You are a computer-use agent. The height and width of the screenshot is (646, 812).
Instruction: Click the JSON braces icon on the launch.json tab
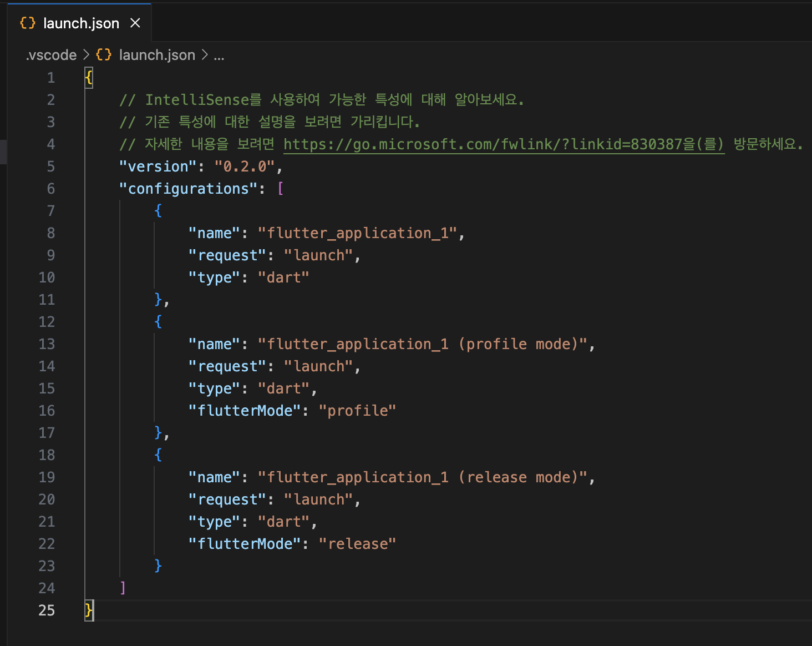click(27, 23)
